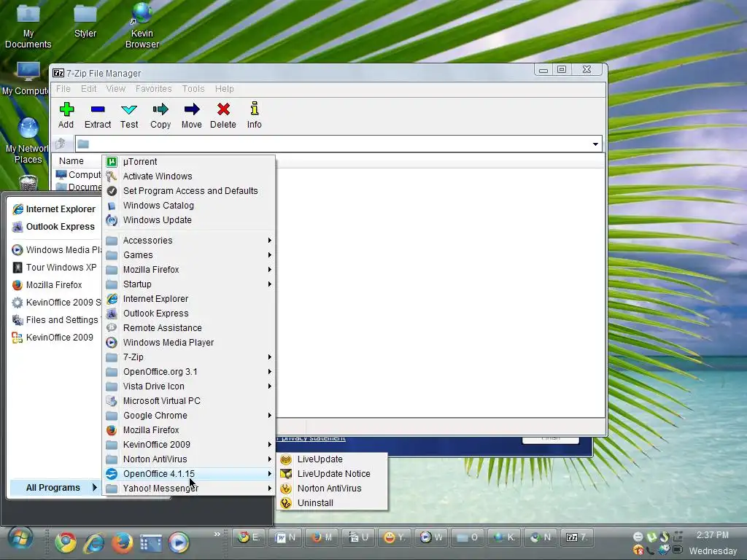The width and height of the screenshot is (747, 560).
Task: Click the Start orb button
Action: [x=20, y=540]
